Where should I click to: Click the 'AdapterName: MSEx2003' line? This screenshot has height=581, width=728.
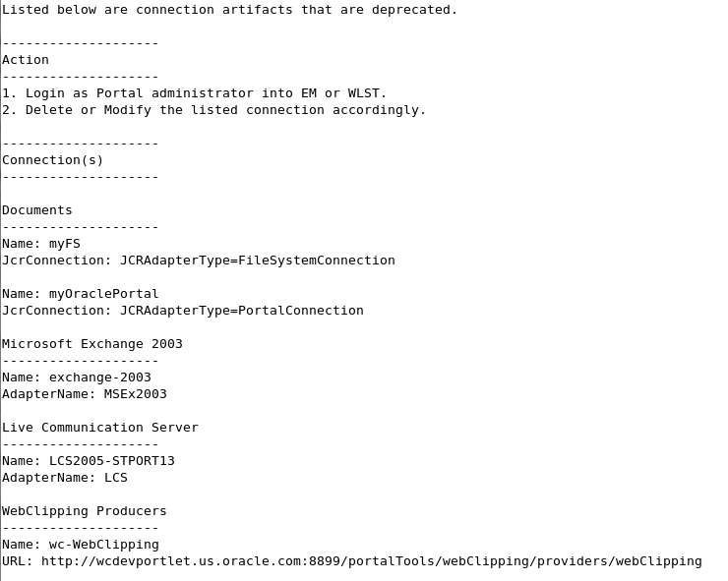[84, 394]
